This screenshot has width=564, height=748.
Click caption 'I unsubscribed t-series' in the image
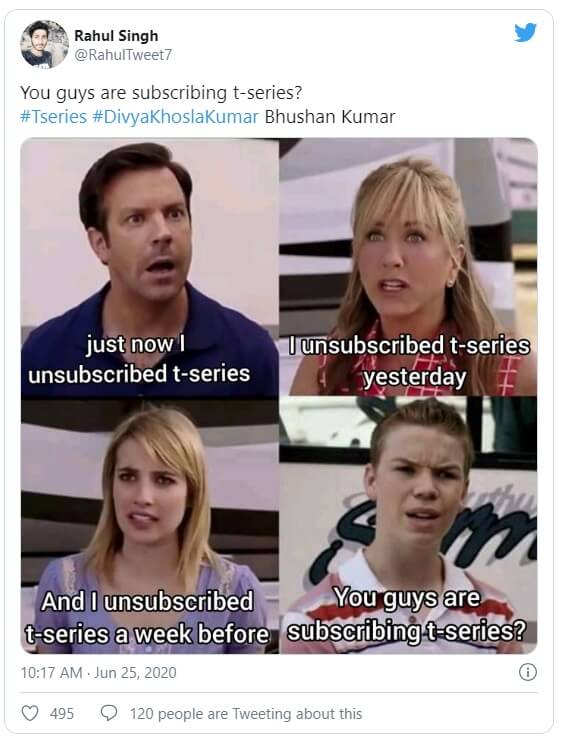point(409,346)
